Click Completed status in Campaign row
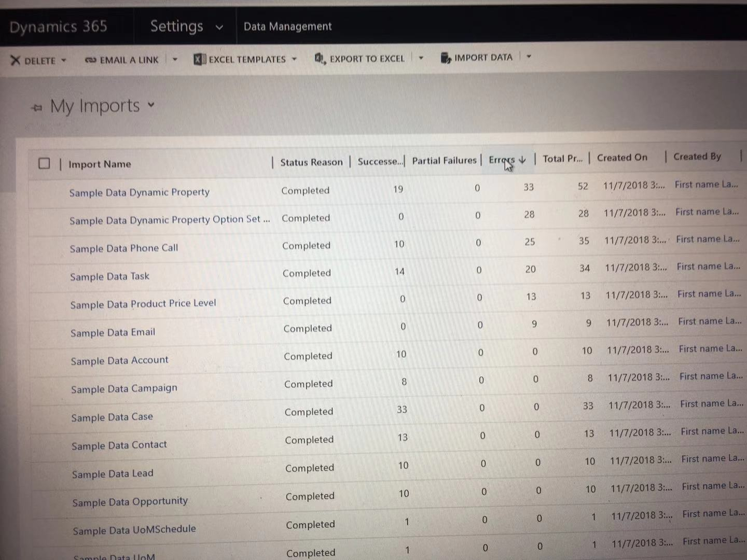The width and height of the screenshot is (747, 560). [309, 384]
